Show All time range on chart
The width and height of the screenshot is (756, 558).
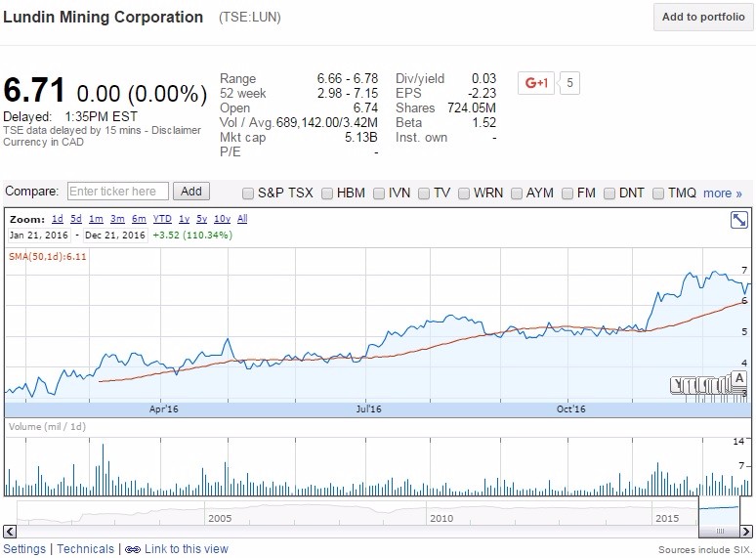(242, 219)
